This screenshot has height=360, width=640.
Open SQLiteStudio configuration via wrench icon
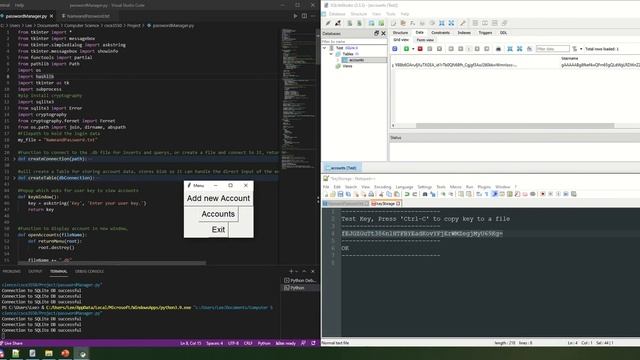[x=463, y=23]
